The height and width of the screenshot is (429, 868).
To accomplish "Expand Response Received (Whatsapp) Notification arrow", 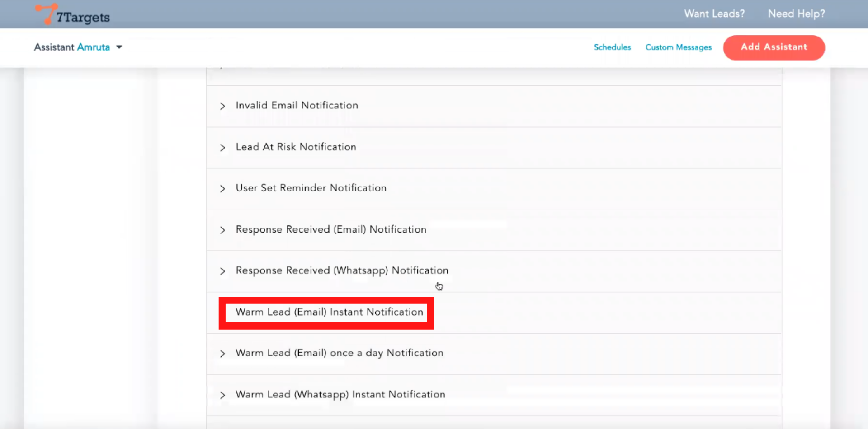I will (222, 271).
